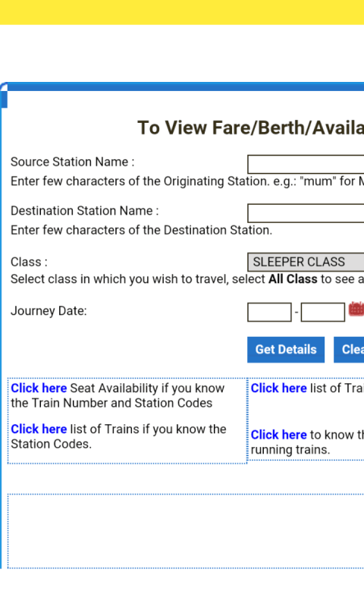Select the yellow banner at the page top

coord(182,12)
